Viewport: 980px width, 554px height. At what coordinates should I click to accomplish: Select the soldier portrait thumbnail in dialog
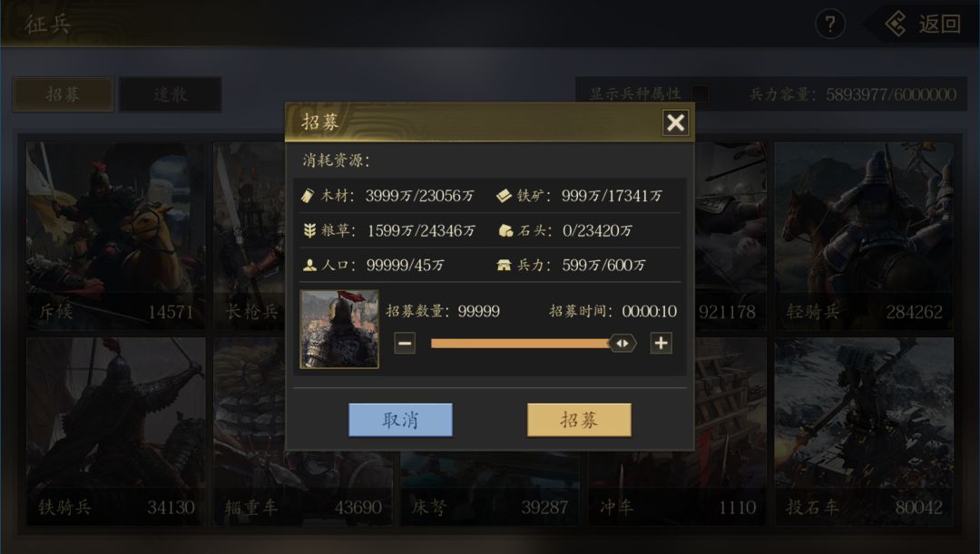tap(339, 329)
